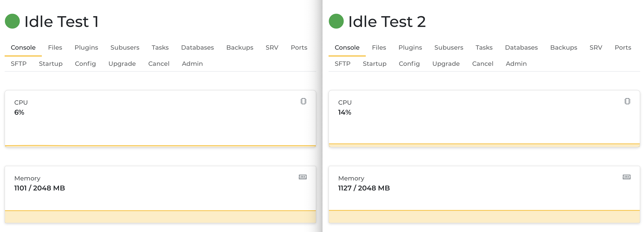Click the green status dot beside Idle Test 2

tap(336, 21)
